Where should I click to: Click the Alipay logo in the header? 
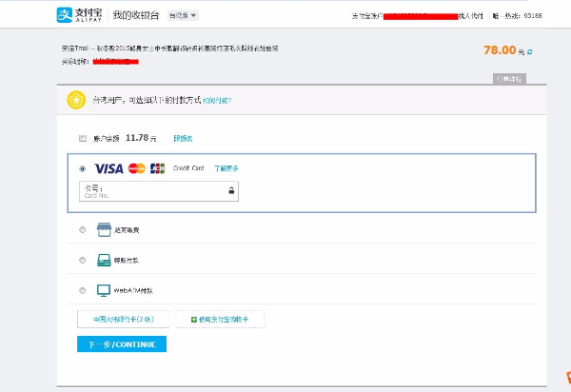coord(80,15)
